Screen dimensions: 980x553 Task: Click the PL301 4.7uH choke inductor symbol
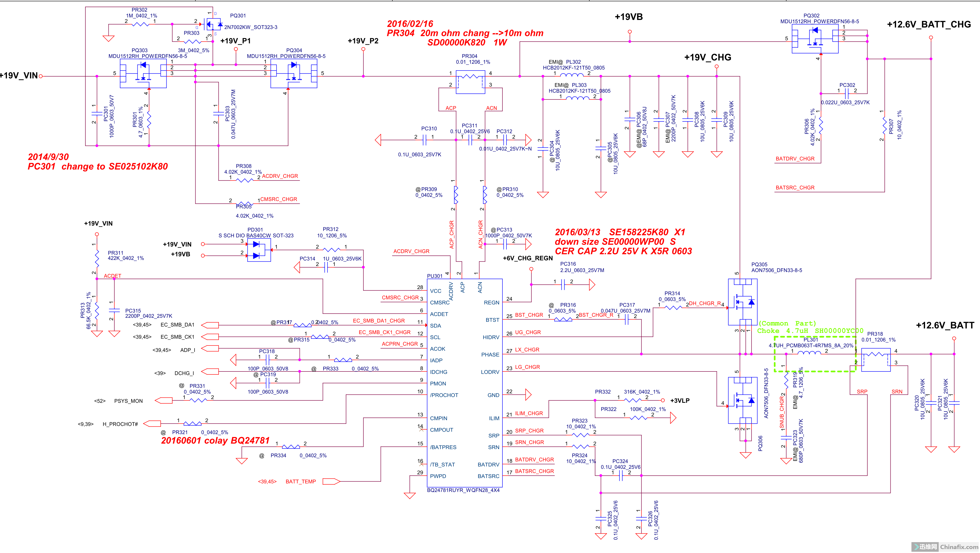point(809,353)
